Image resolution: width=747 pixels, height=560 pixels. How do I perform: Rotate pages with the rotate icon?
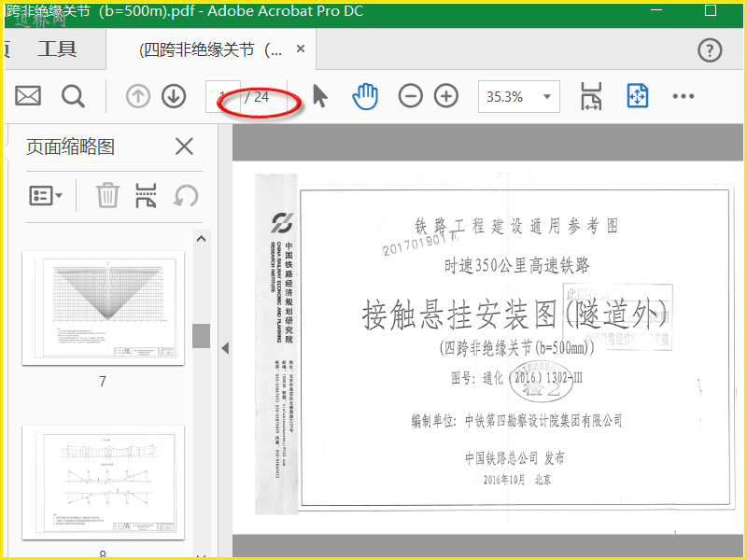pos(185,195)
